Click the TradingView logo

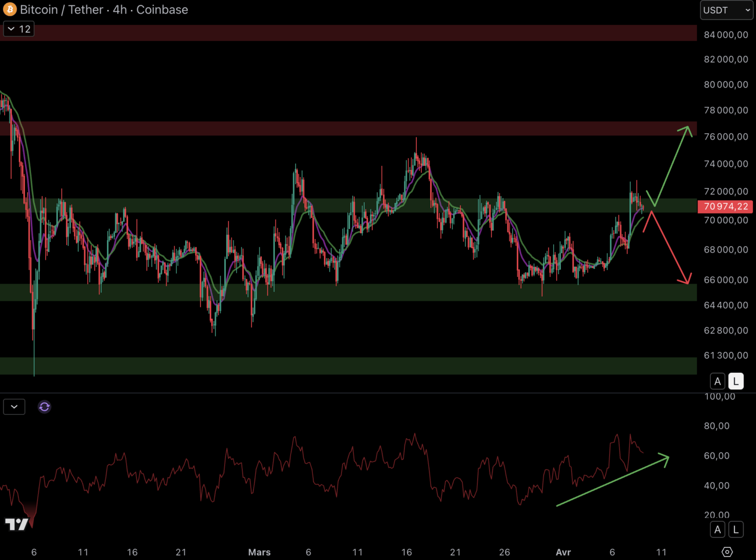coord(16,524)
